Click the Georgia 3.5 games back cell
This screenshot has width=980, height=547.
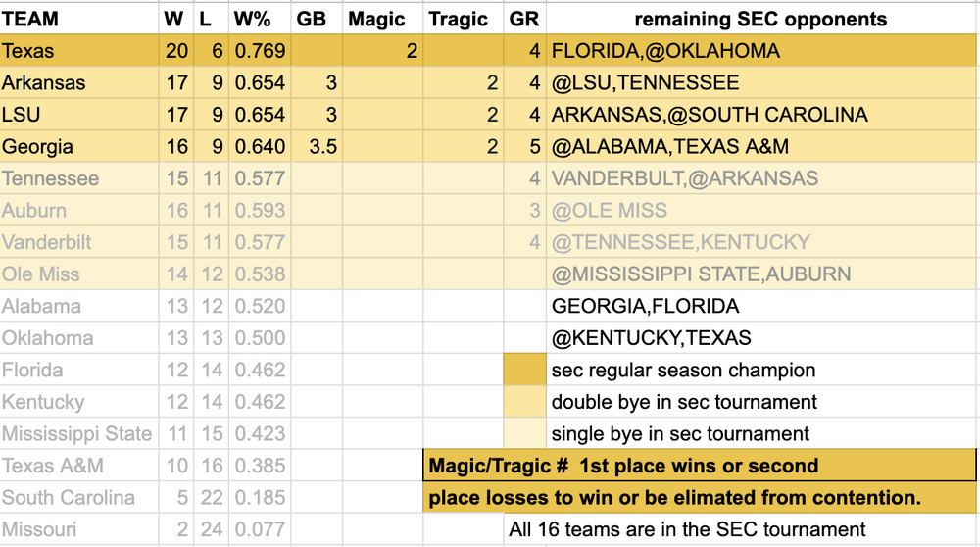pos(318,147)
